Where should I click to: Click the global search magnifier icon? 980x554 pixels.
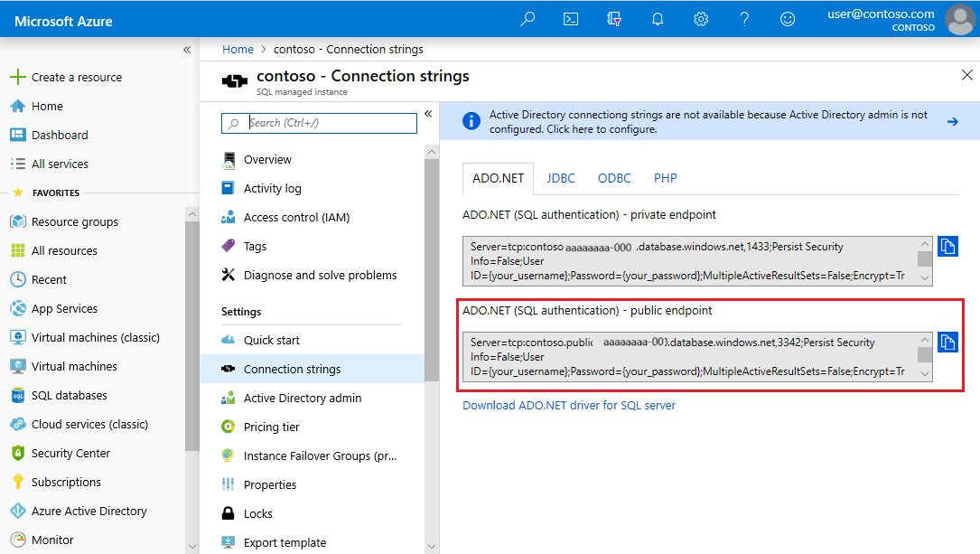tap(527, 19)
